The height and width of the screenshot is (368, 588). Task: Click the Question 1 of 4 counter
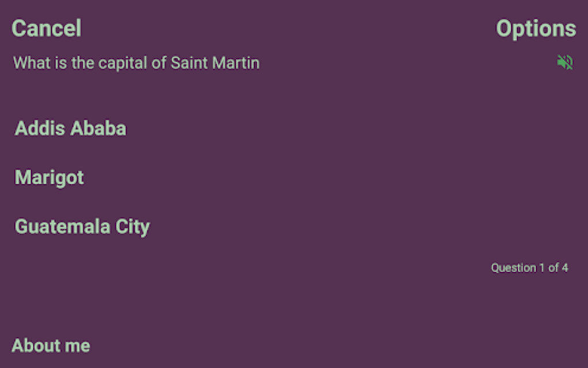[529, 268]
